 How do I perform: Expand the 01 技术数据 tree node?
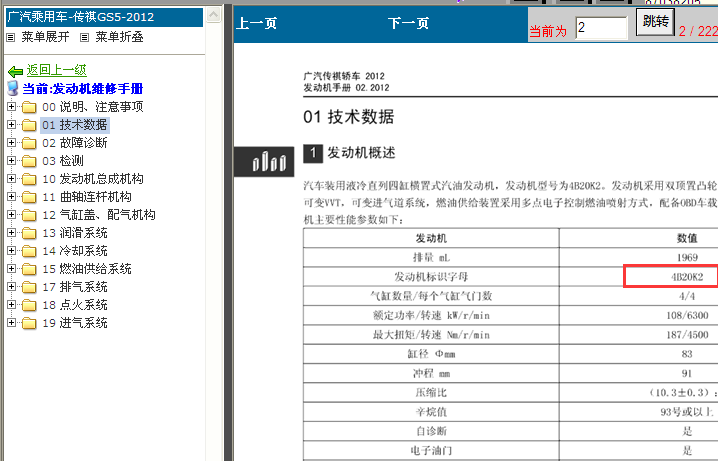[11, 125]
